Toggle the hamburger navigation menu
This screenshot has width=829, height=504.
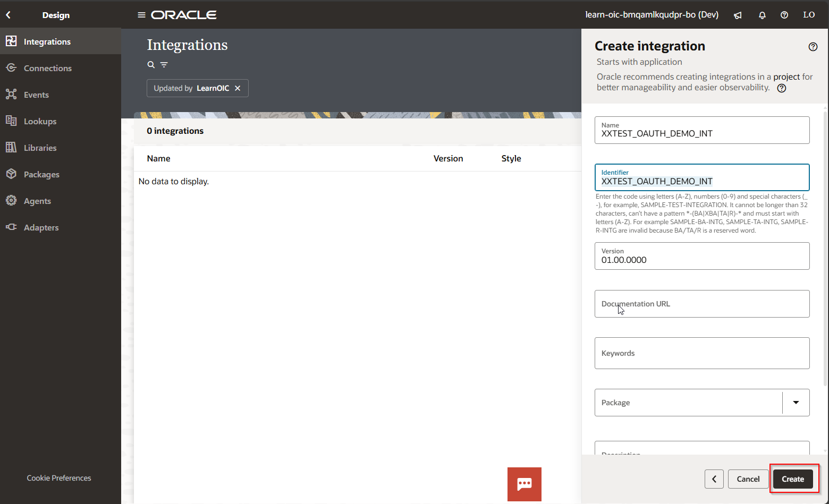click(141, 15)
